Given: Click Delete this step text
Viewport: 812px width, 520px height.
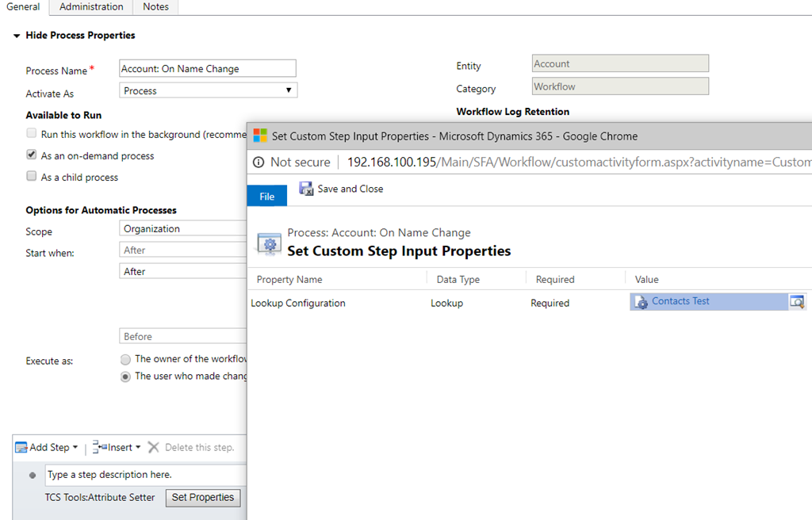Looking at the screenshot, I should [x=199, y=448].
